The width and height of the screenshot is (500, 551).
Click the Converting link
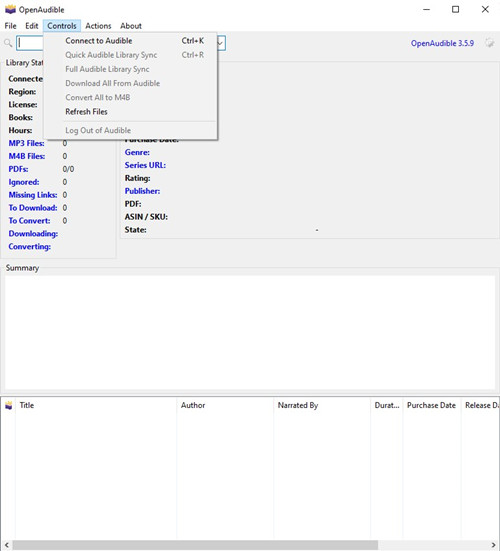(x=30, y=246)
